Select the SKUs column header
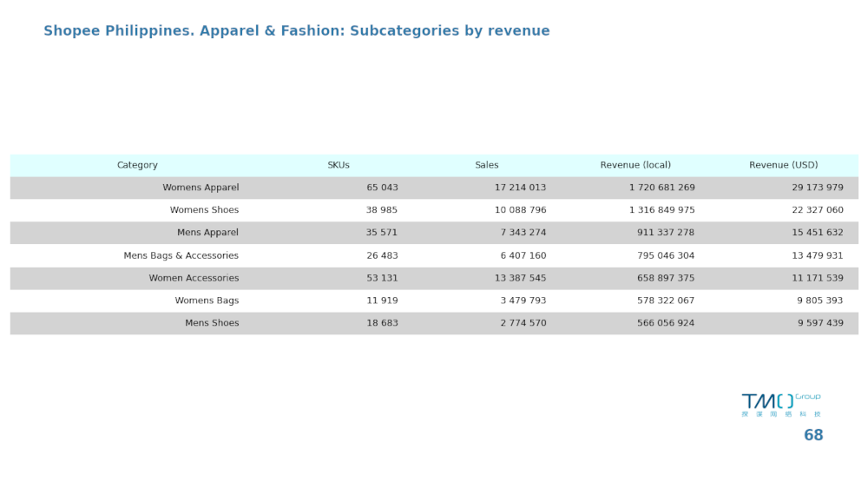Screen dimensions: 868x489 point(339,165)
